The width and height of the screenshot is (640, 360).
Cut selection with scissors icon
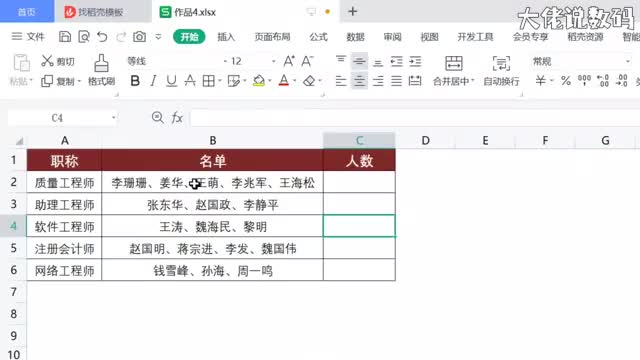[x=47, y=61]
